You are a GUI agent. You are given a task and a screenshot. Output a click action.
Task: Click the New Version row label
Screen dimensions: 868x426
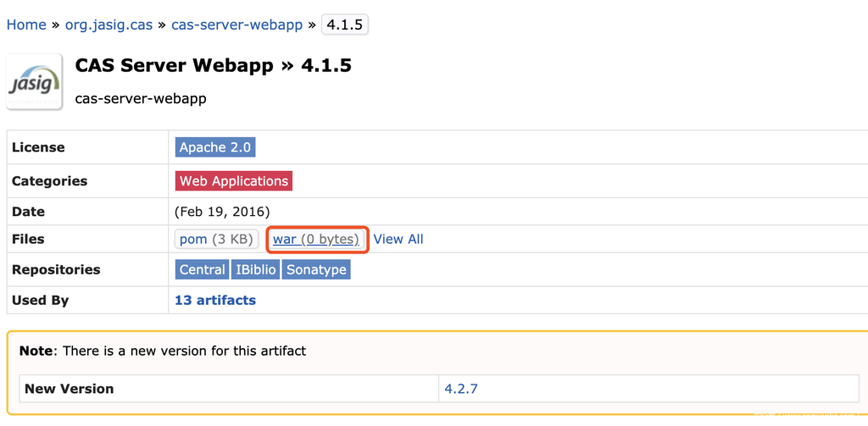[x=69, y=390]
